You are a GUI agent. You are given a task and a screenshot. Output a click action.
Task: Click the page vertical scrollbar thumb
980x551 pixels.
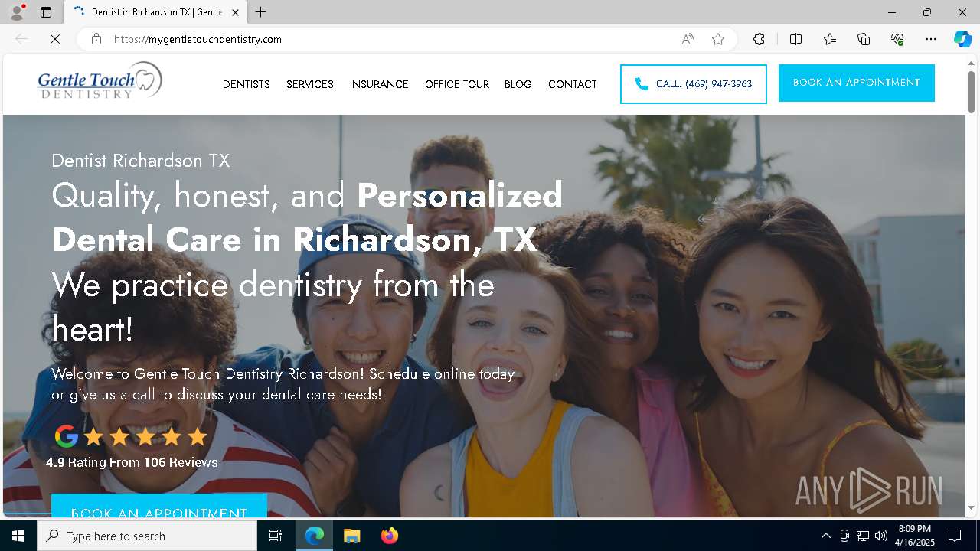pos(971,92)
